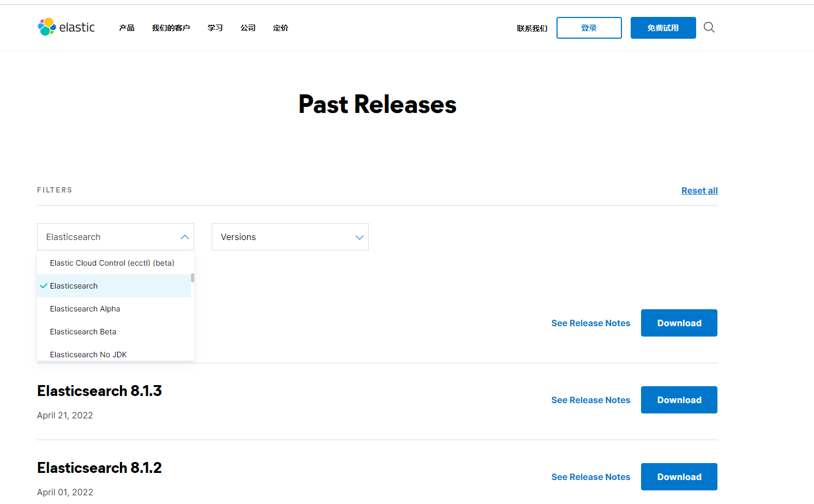Screen dimensions: 814x504
Task: Expand the Versions dropdown
Action: pyautogui.click(x=290, y=237)
